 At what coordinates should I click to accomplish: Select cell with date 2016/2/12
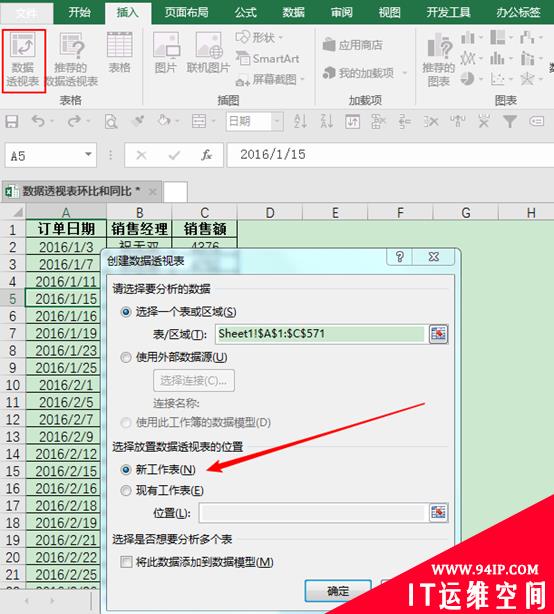tap(65, 454)
